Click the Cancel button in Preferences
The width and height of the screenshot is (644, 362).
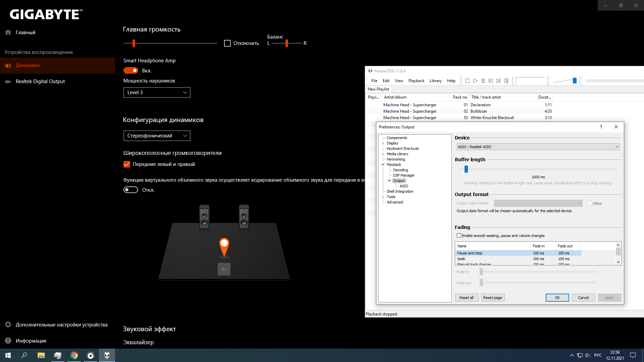pyautogui.click(x=583, y=298)
